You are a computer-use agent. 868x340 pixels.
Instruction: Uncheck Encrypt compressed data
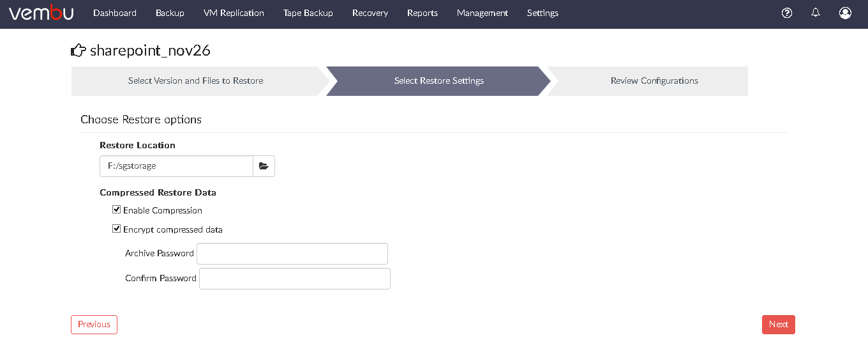point(117,229)
